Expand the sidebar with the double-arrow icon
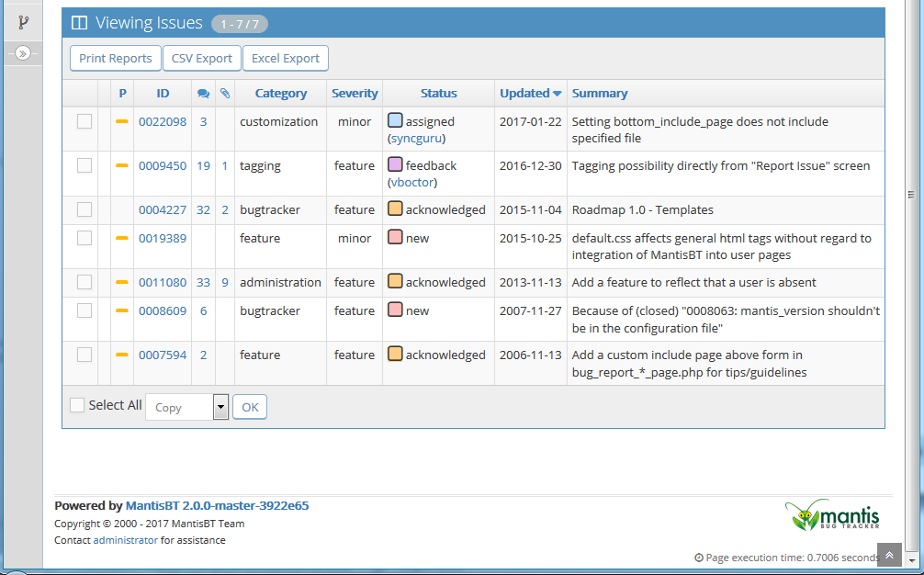 [x=23, y=53]
